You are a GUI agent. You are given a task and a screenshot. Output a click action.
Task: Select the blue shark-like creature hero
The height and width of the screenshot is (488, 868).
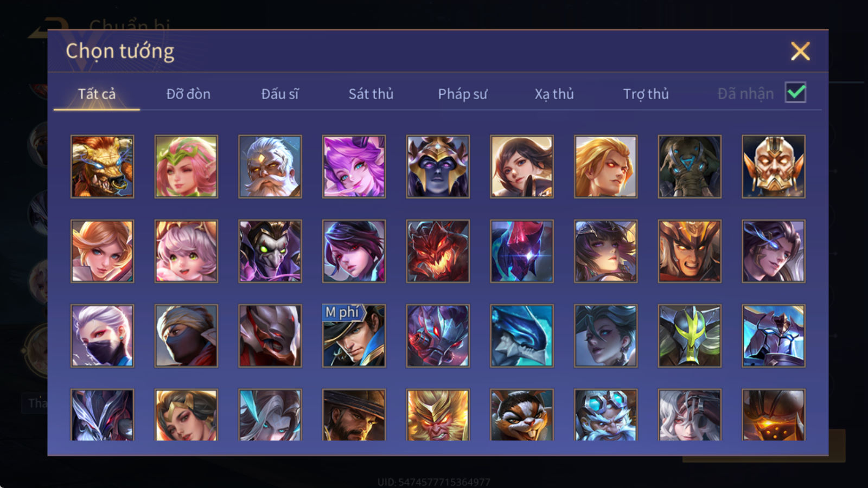[522, 336]
